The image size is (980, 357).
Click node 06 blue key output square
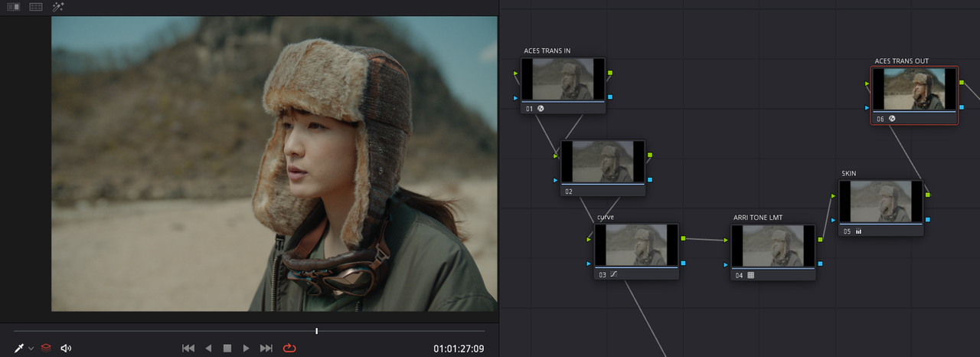tap(962, 107)
